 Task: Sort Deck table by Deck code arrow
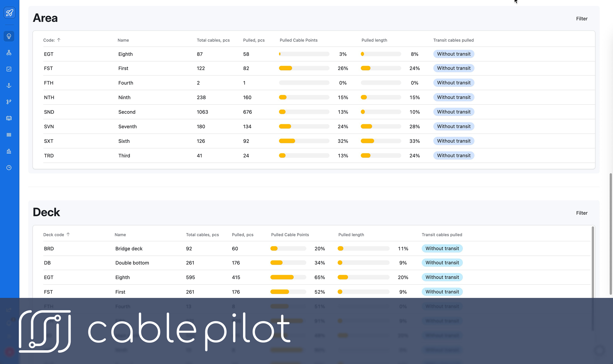tap(68, 234)
